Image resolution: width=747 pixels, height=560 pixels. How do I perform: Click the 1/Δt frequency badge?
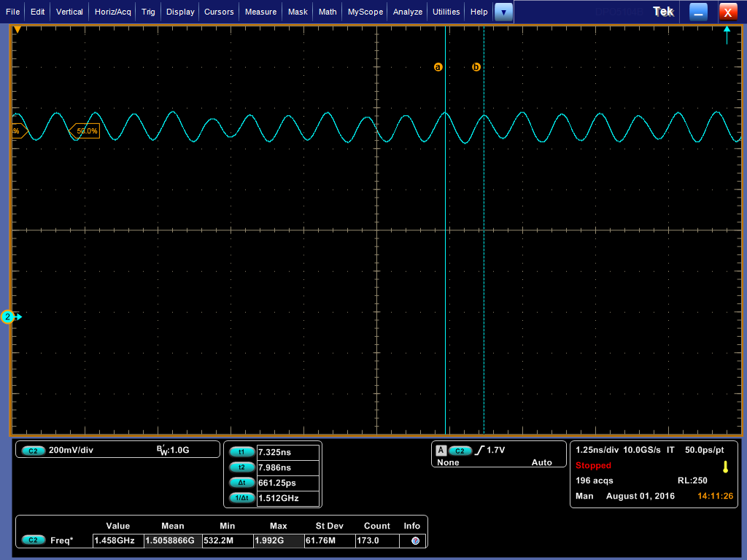point(241,498)
